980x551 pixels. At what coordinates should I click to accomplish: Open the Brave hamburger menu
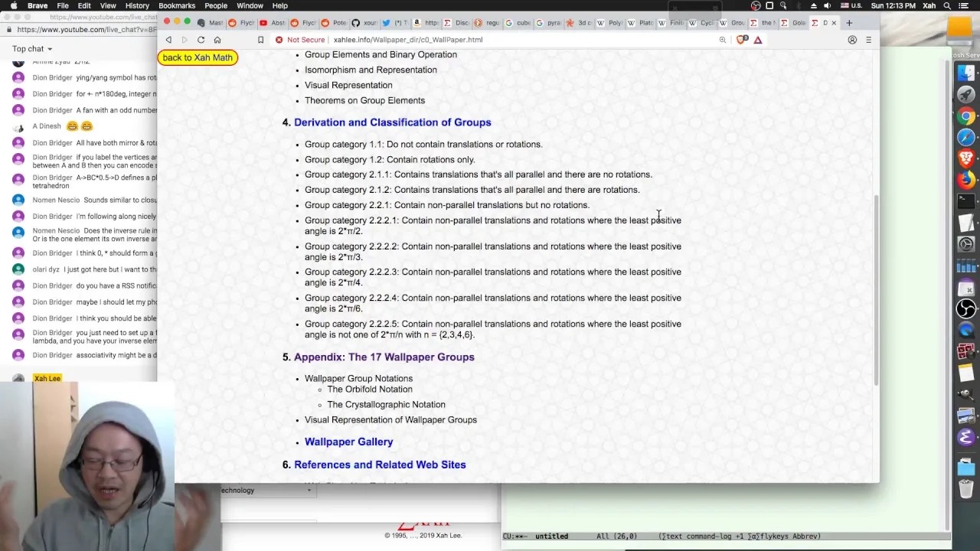868,40
